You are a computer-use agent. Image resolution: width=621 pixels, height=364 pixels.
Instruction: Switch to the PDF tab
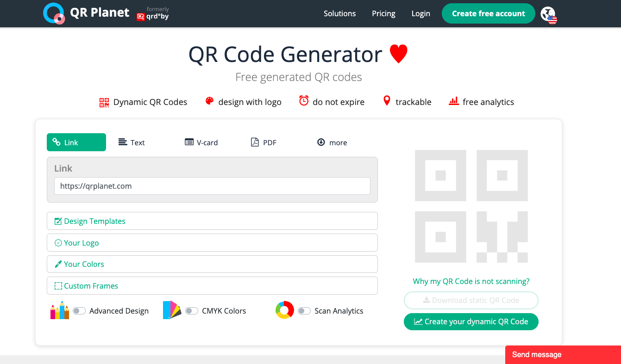click(263, 142)
